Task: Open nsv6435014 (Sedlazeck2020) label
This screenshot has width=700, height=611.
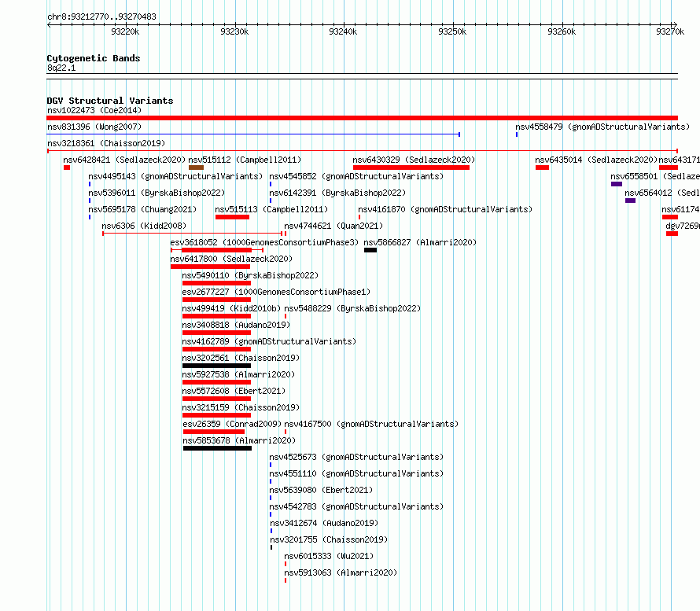Action: (x=596, y=160)
